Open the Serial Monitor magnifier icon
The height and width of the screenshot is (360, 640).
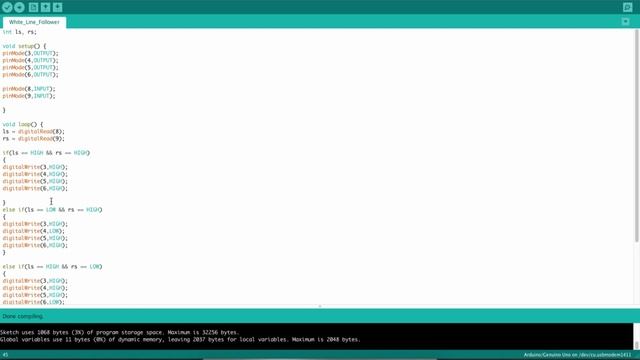point(628,7)
